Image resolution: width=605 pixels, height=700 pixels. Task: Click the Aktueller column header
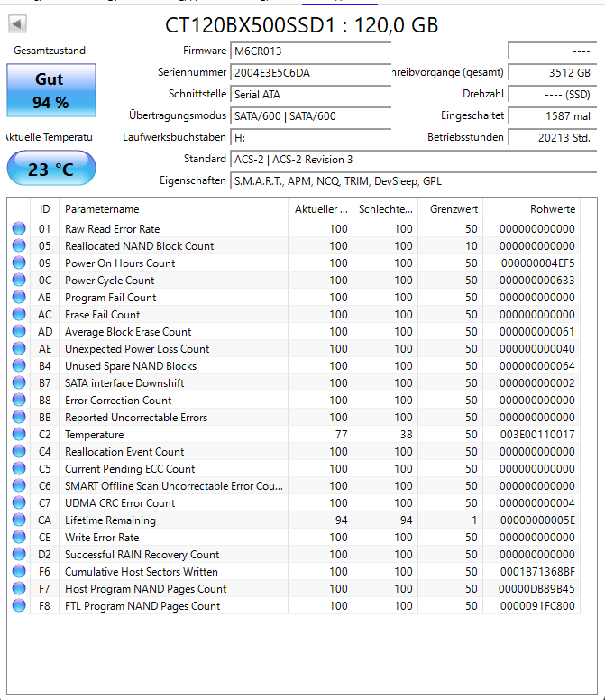pos(320,209)
